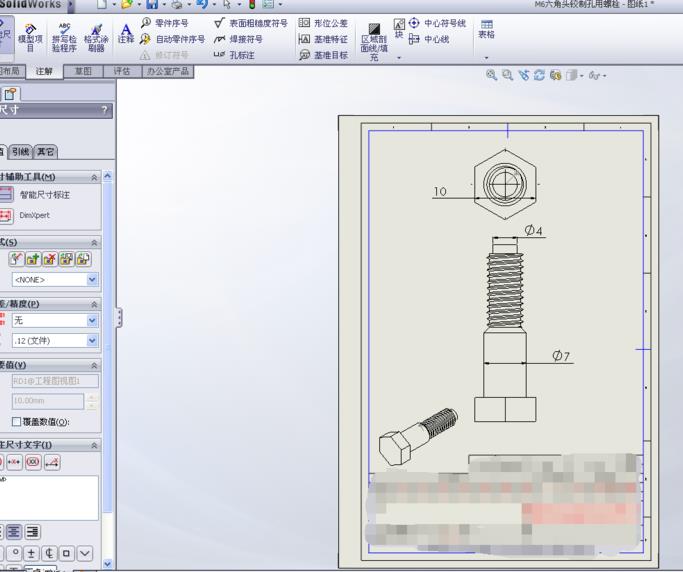Expand the 块 dropdown arrow
This screenshot has width=683, height=572.
399,58
